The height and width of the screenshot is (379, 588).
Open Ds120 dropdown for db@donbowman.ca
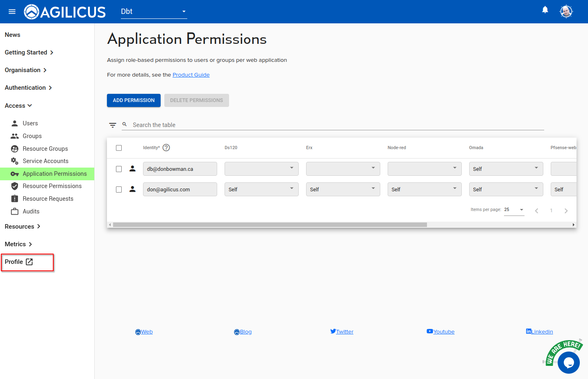[x=261, y=169]
